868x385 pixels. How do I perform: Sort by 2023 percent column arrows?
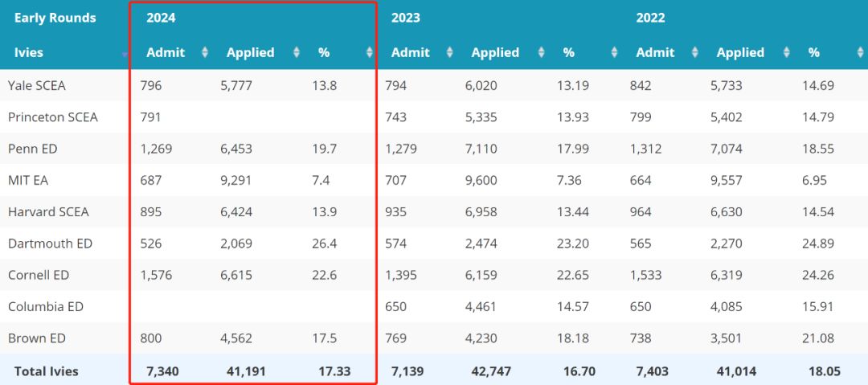pos(614,52)
